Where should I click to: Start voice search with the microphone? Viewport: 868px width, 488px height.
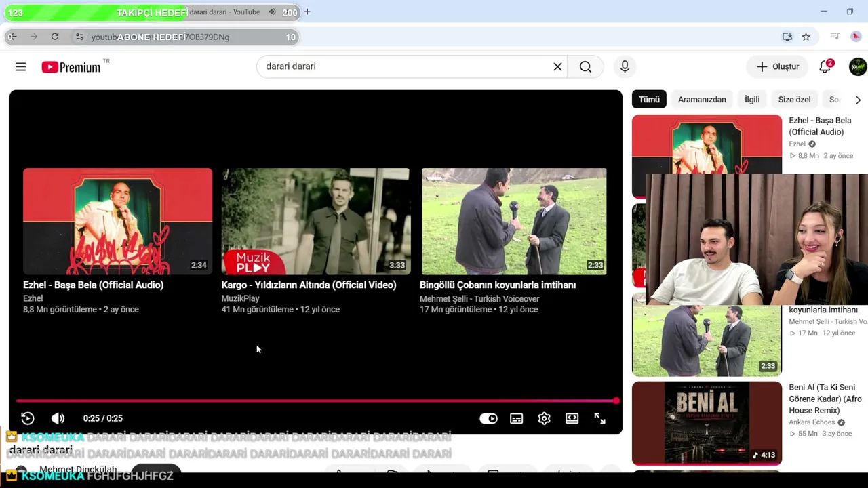tap(625, 66)
